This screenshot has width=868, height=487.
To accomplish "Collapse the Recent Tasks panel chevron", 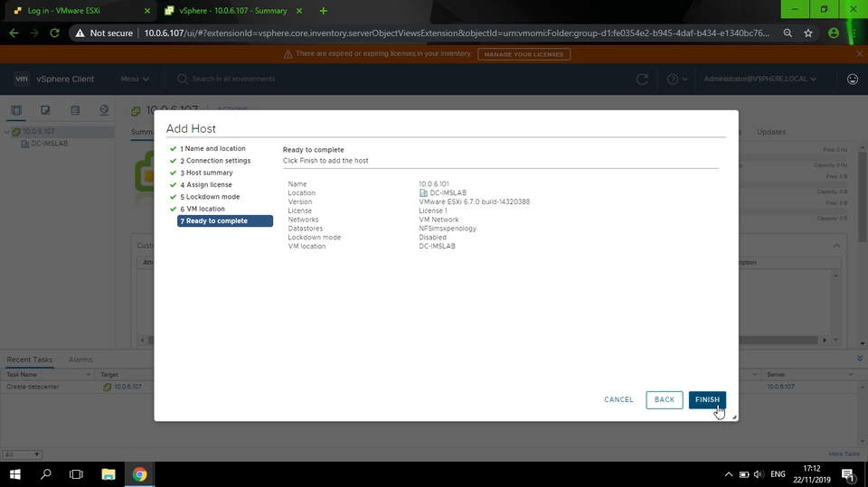I will pos(860,359).
